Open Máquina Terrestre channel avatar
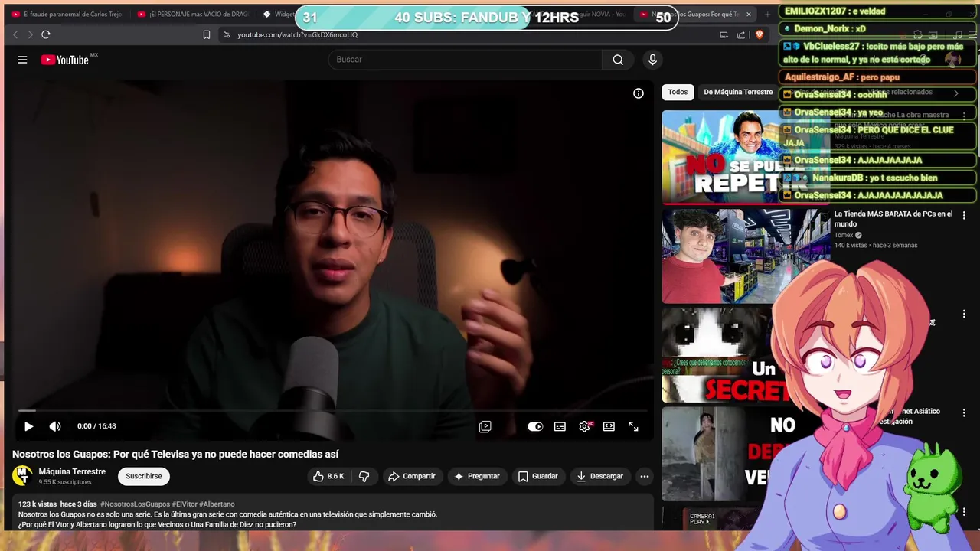980x551 pixels. tap(22, 475)
